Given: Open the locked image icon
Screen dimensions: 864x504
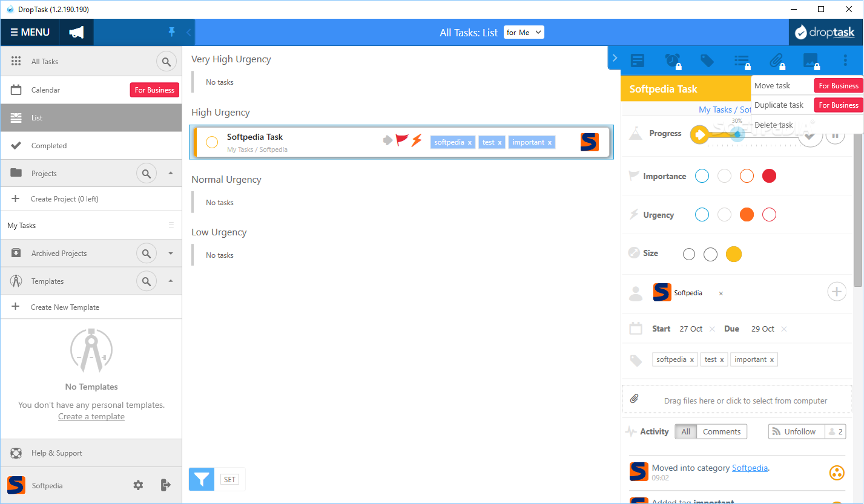Looking at the screenshot, I should coord(811,61).
